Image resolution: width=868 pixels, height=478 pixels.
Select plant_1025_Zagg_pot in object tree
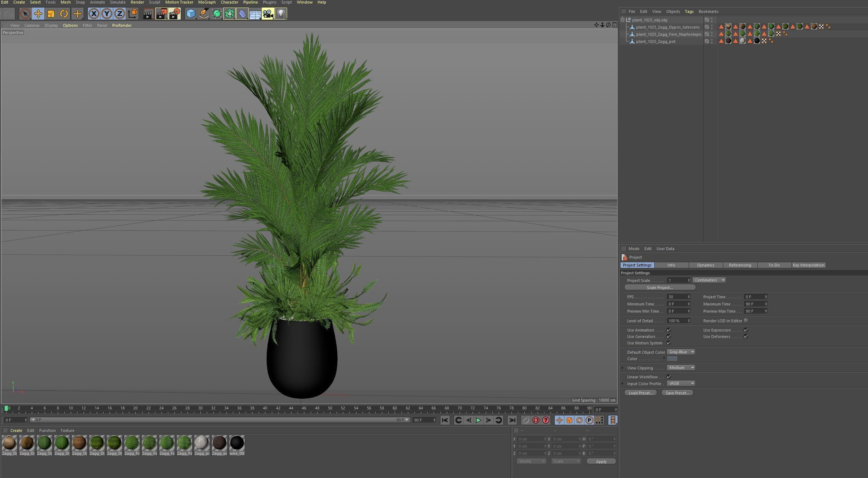655,41
